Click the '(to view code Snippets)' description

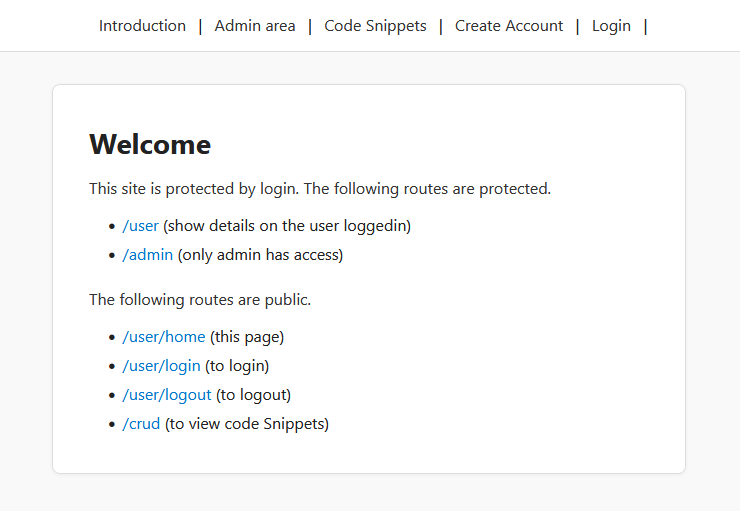[247, 424]
